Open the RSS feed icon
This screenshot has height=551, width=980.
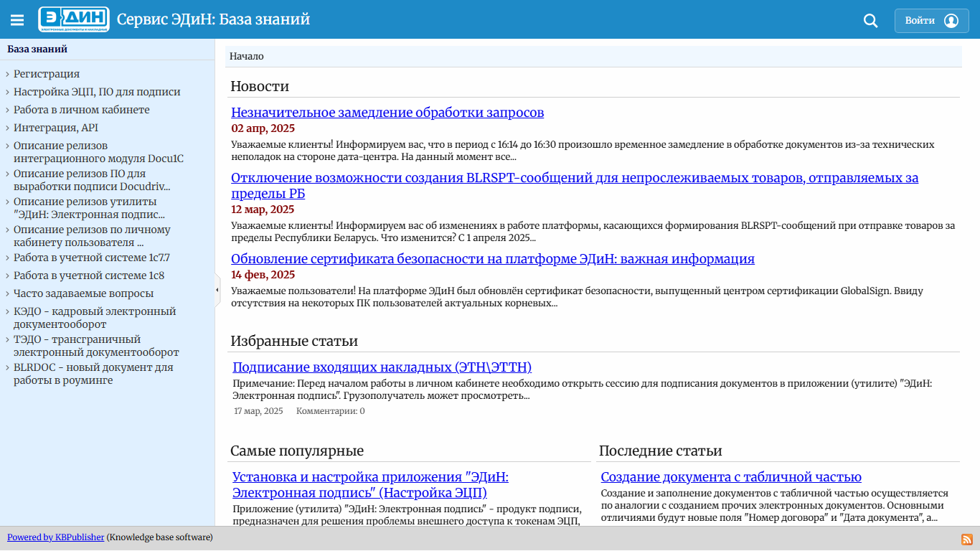pos(966,540)
